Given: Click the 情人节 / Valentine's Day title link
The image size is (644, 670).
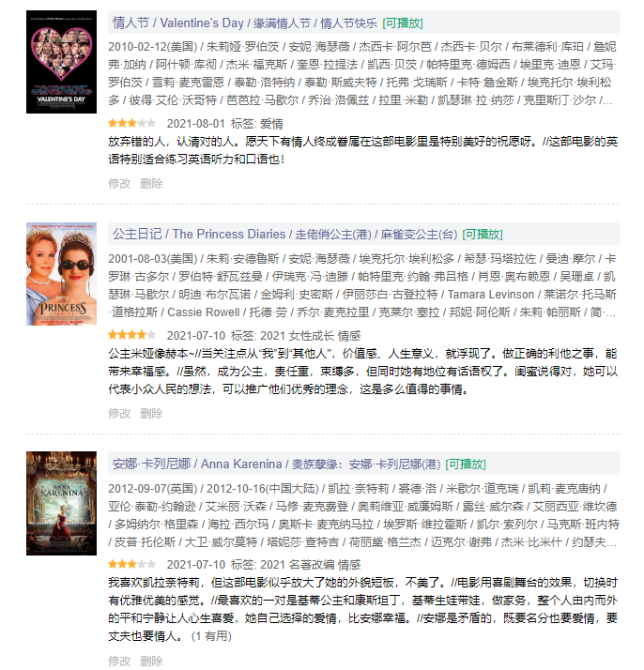Looking at the screenshot, I should pyautogui.click(x=245, y=23).
